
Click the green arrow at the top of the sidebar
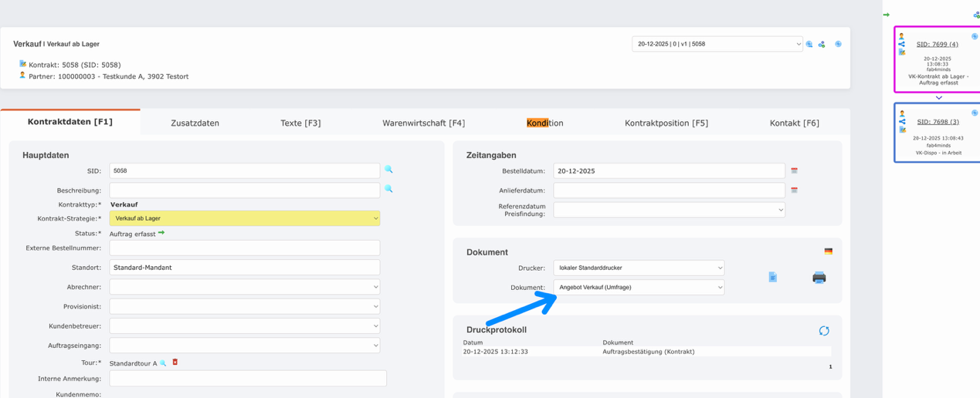[887, 15]
